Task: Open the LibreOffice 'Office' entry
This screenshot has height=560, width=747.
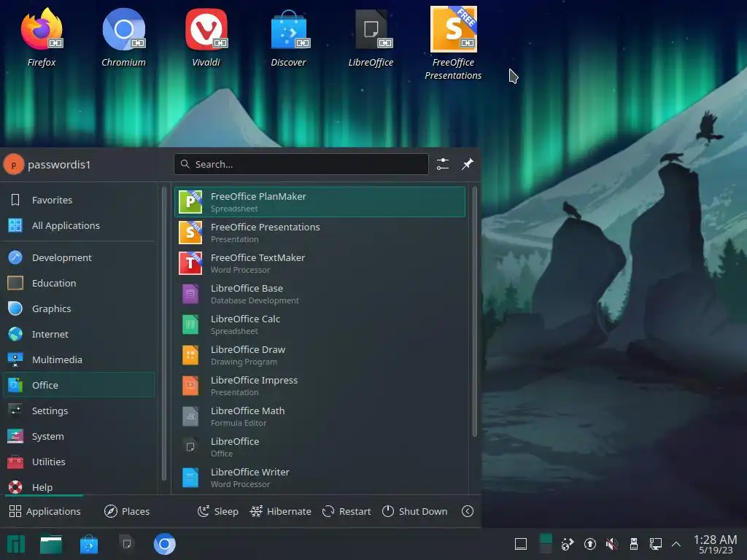Action: 320,447
